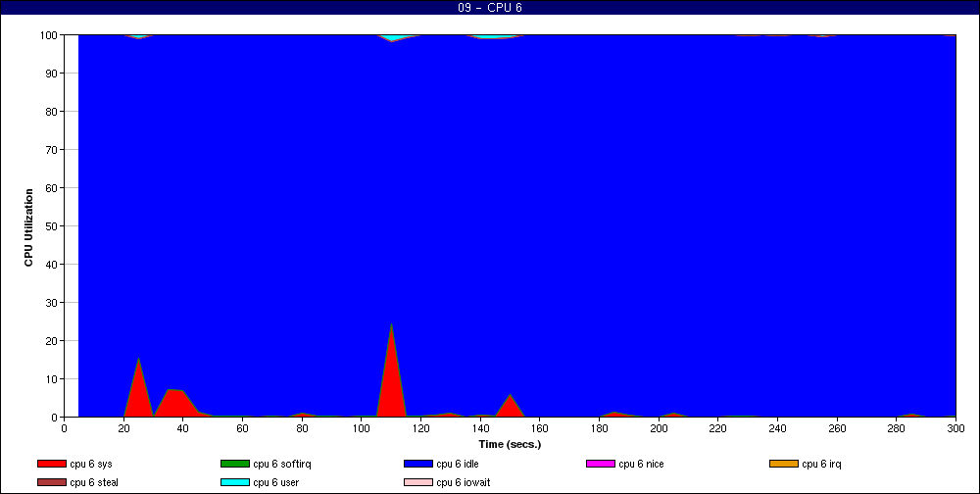Select the 'cpu 6 iowait' legend label
The image size is (980, 494).
tap(464, 482)
